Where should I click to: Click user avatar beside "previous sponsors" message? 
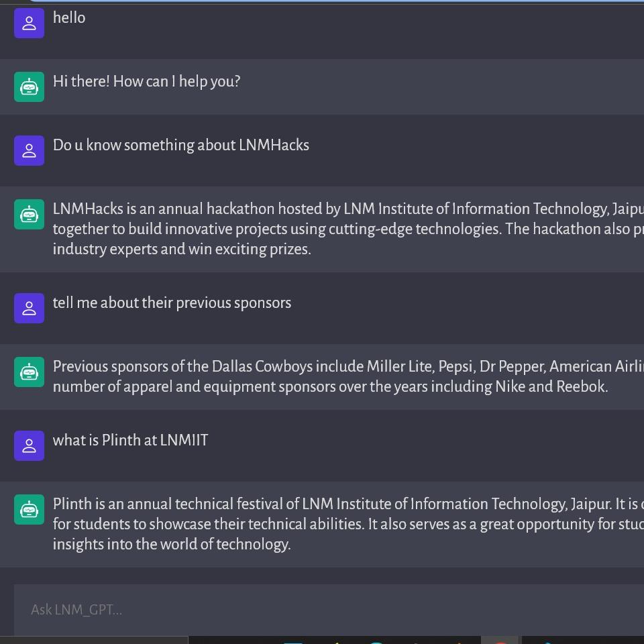pos(29,309)
